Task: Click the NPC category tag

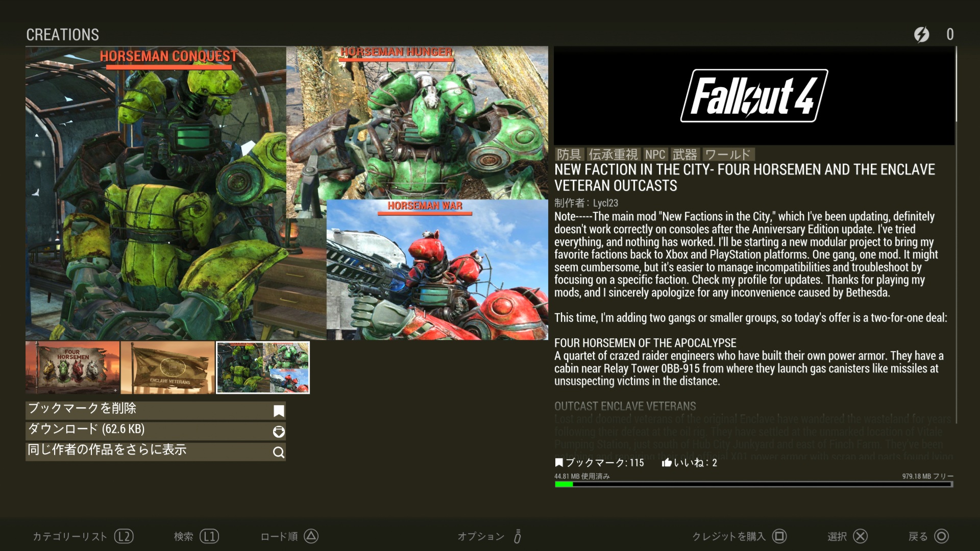Action: (x=654, y=155)
